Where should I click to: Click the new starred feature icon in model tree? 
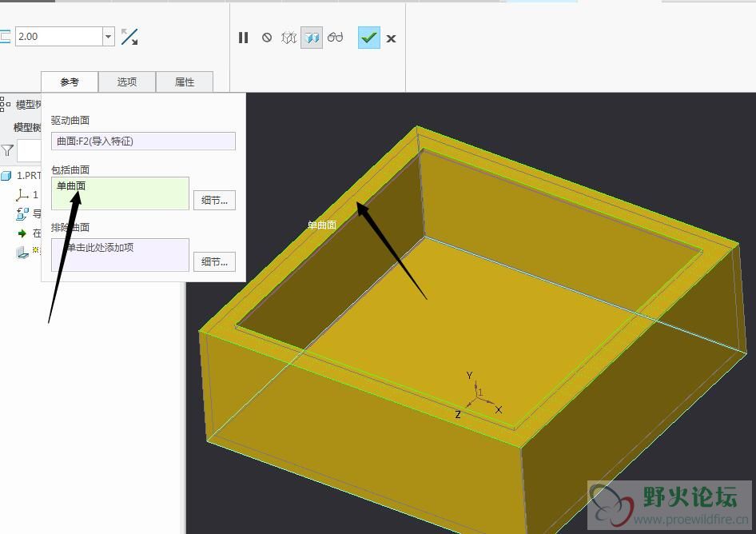point(22,253)
